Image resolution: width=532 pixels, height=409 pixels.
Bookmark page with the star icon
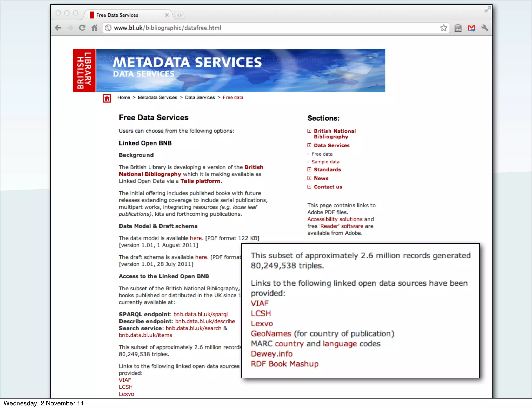(443, 28)
